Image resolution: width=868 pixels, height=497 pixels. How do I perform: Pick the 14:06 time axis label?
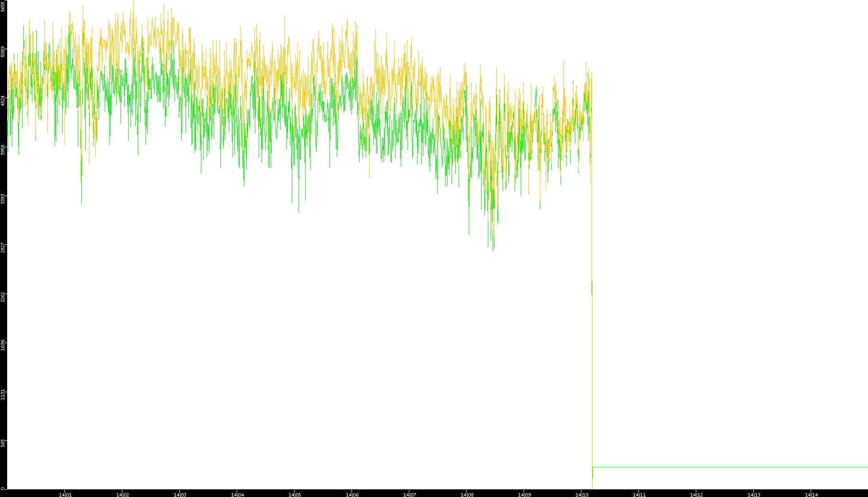pos(352,495)
